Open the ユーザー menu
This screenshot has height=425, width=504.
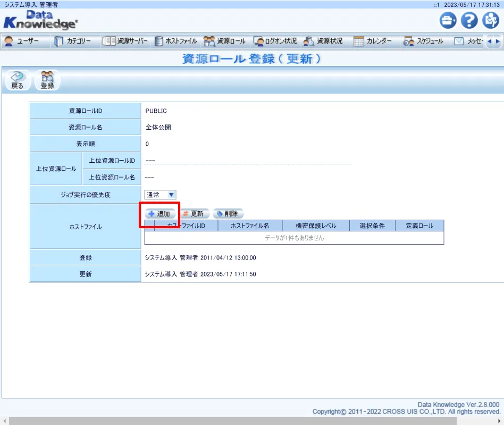(x=22, y=41)
